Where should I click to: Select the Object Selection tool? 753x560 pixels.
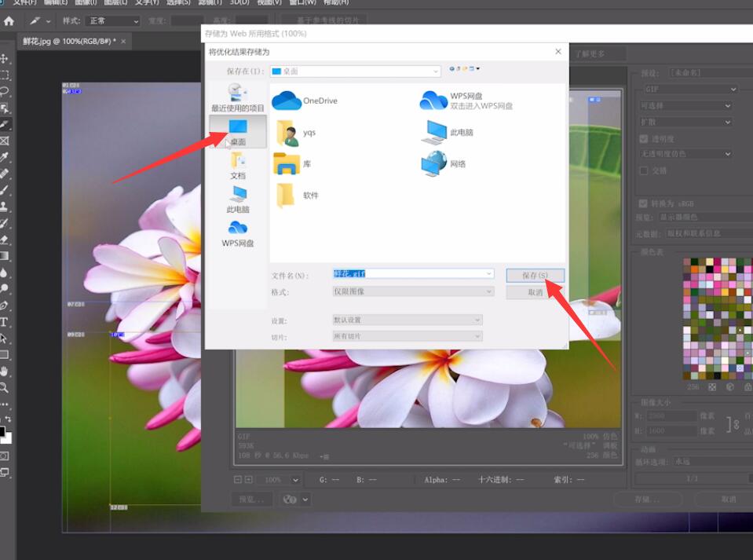(5, 108)
